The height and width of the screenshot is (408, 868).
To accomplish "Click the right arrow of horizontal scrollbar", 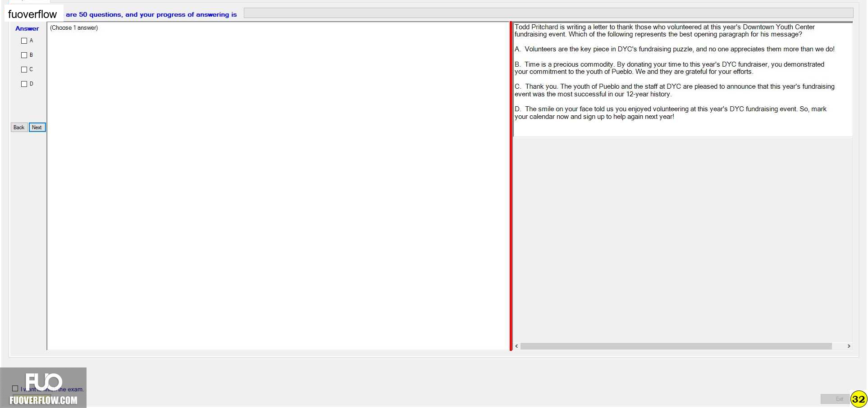I will coord(849,346).
